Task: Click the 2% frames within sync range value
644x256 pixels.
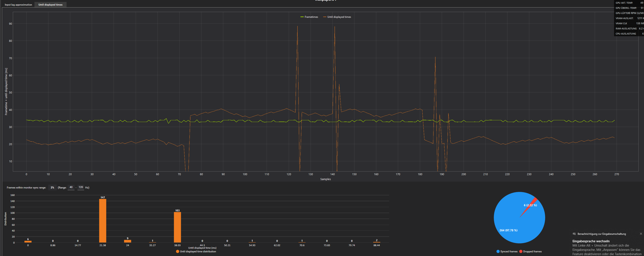Action: point(52,188)
